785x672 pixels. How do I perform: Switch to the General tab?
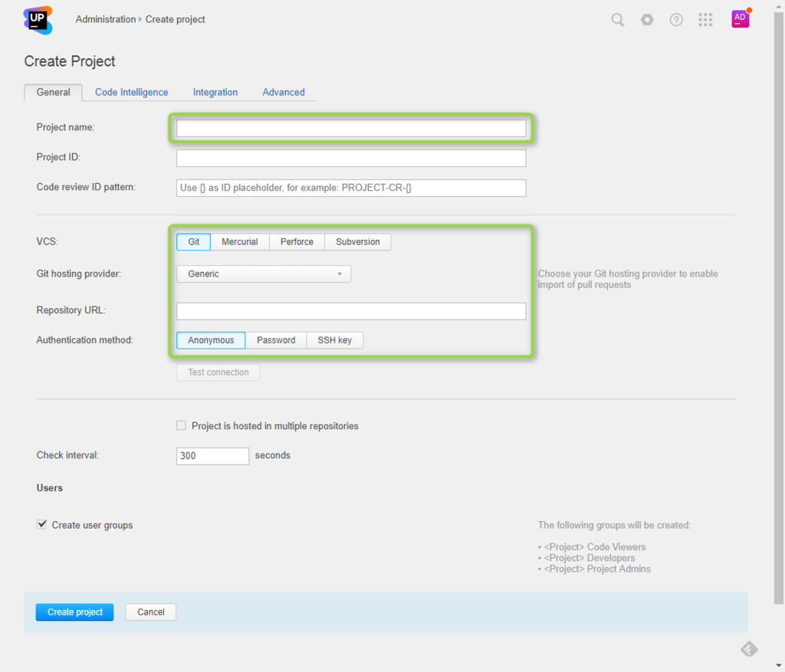tap(53, 92)
